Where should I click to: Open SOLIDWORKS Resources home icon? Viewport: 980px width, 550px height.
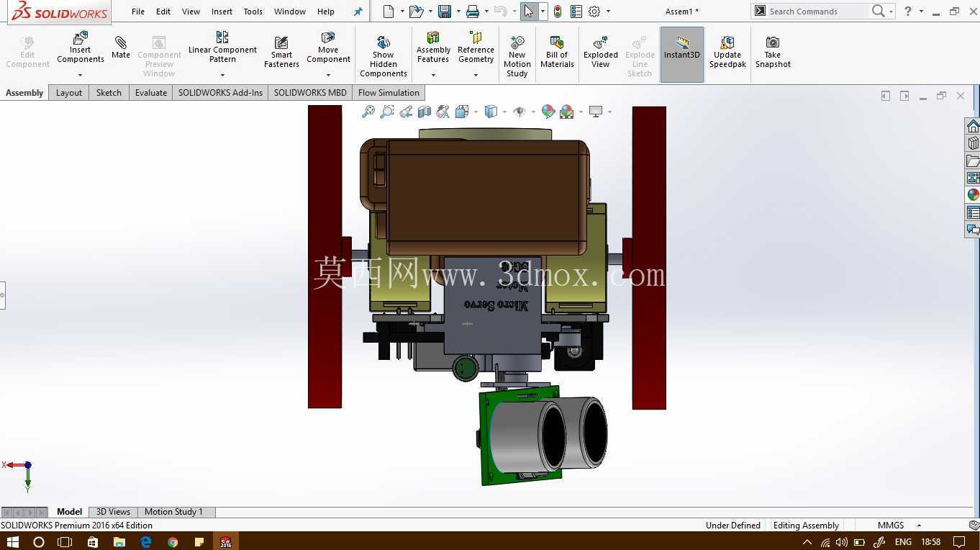(973, 126)
